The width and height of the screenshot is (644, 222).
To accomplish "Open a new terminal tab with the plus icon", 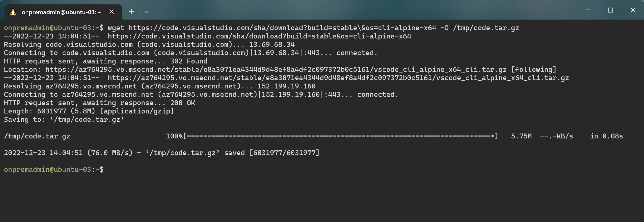I will click(131, 12).
